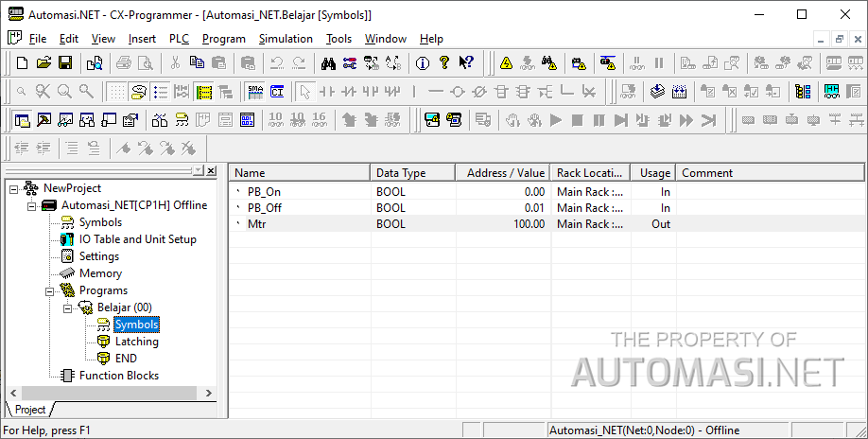Click the yellow warning Work Online icon
The height and width of the screenshot is (439, 868).
[x=507, y=63]
